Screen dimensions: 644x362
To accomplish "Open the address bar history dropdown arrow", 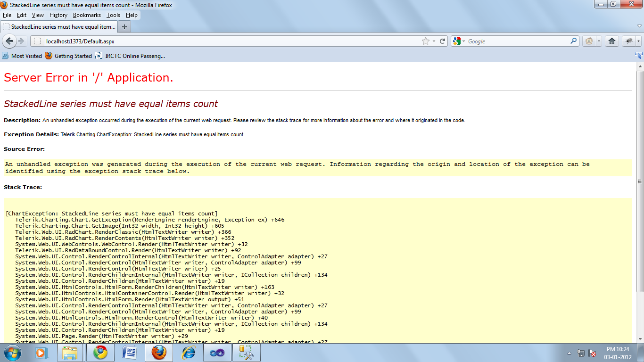I will tap(434, 41).
